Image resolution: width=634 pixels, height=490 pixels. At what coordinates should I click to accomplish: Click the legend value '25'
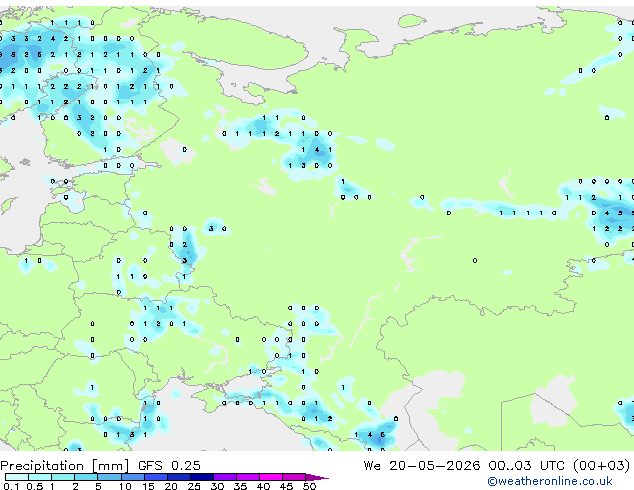coord(194,486)
